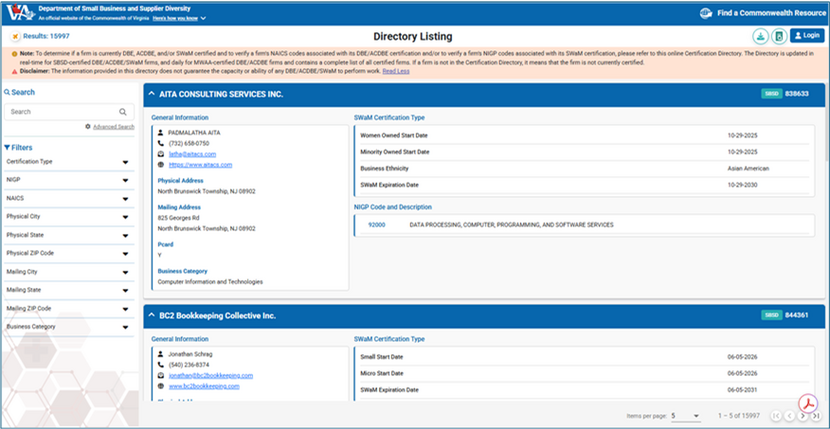Click the "1 – 5 of 15997" range label
The width and height of the screenshot is (830, 429).
pyautogui.click(x=739, y=416)
